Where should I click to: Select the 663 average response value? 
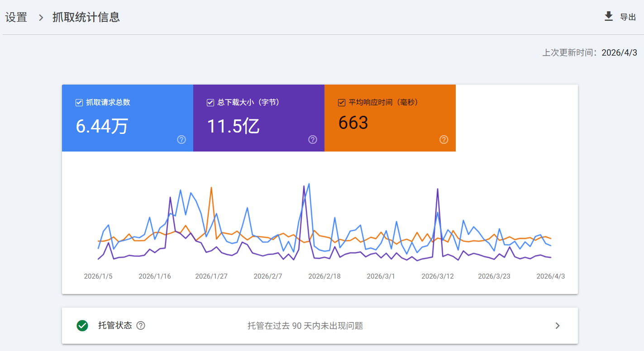point(353,123)
